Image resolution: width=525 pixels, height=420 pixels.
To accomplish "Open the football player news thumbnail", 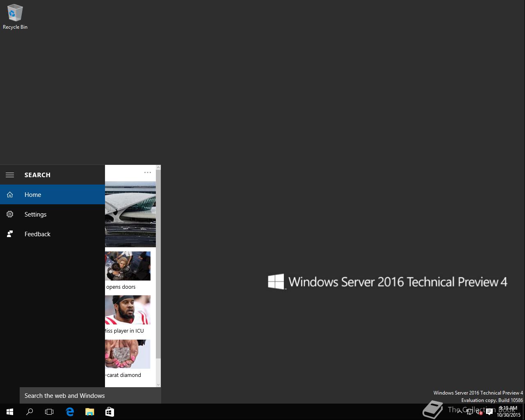I will (128, 310).
